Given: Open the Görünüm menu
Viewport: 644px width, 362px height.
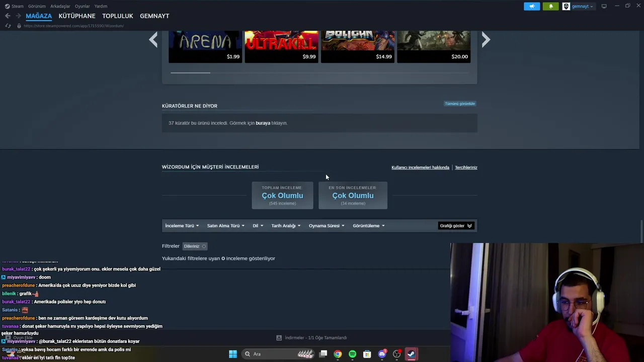Looking at the screenshot, I should click(37, 6).
